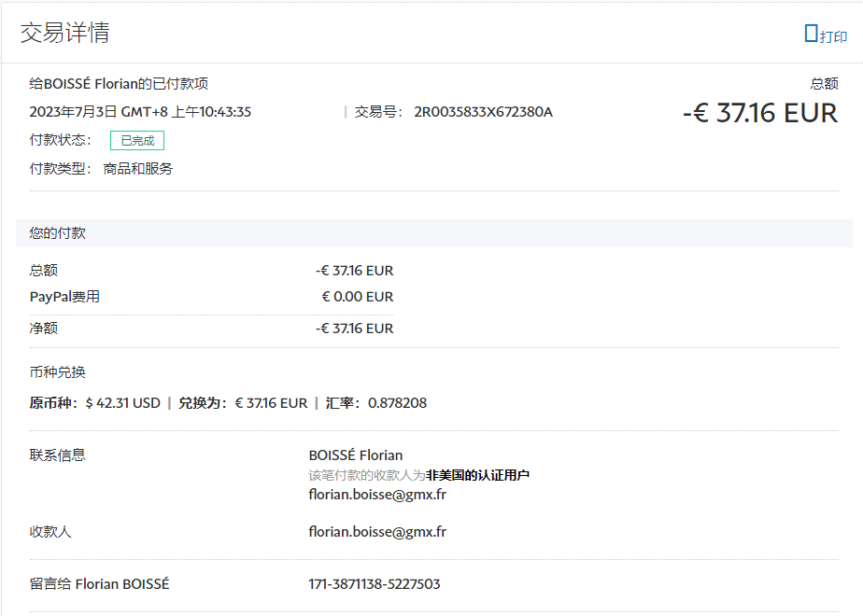The image size is (863, 616).
Task: Click the PayPal费用 € 0.00 EUR amount
Action: tap(357, 297)
